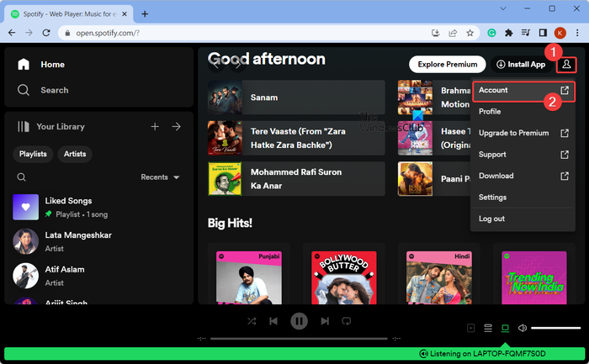Open the Paani shortcut card thumbnail

click(415, 178)
